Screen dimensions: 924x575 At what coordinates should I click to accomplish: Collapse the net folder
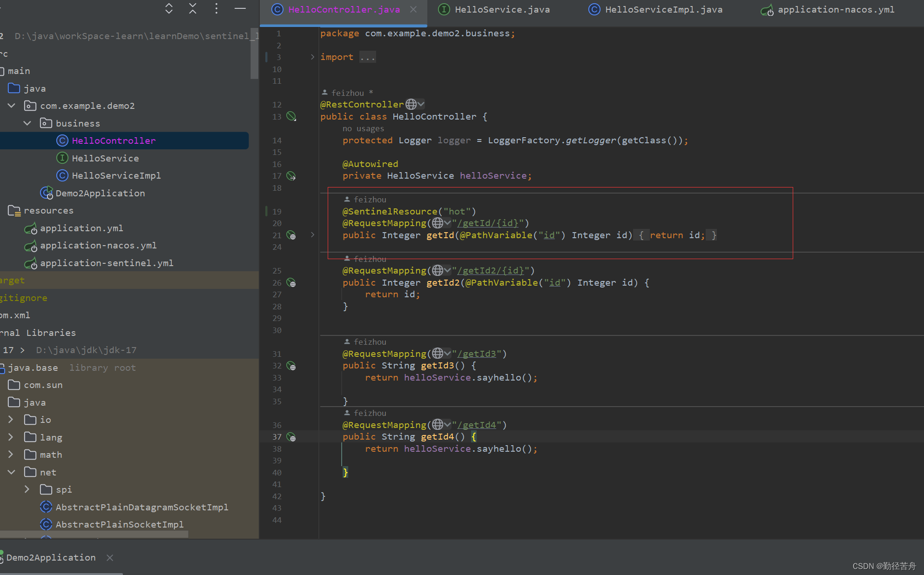(12, 472)
